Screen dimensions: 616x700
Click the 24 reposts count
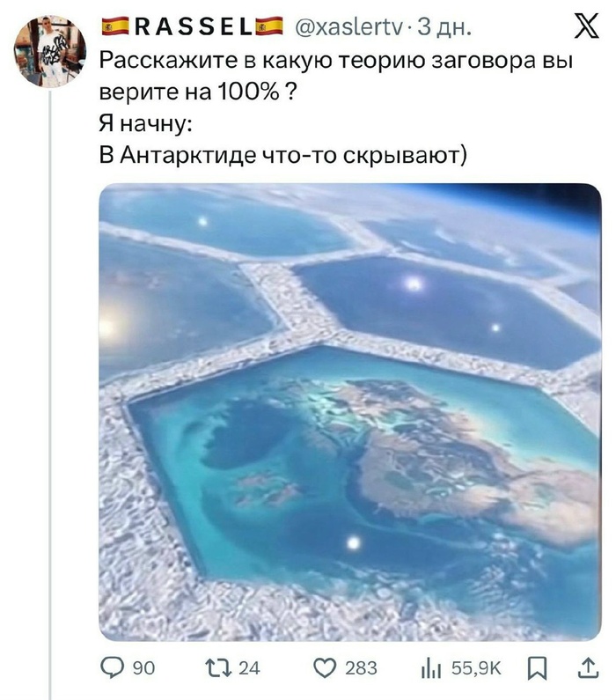249,668
